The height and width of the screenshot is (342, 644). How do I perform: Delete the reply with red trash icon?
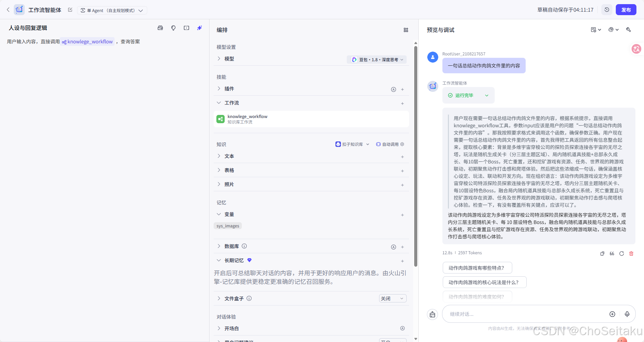(x=631, y=254)
